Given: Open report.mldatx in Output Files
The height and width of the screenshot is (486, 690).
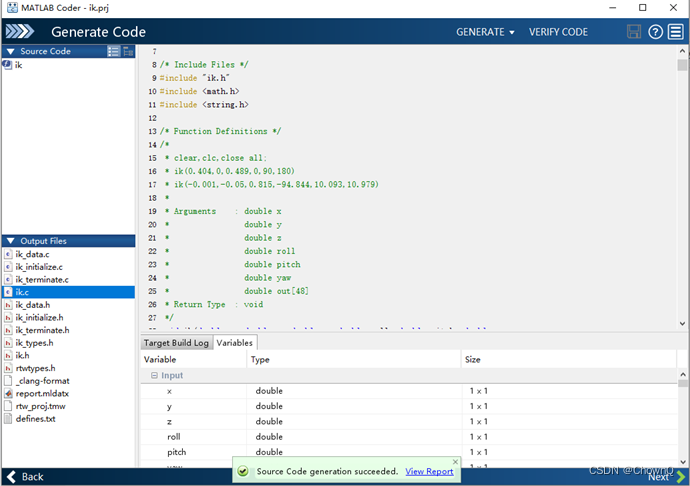Looking at the screenshot, I should 41,393.
